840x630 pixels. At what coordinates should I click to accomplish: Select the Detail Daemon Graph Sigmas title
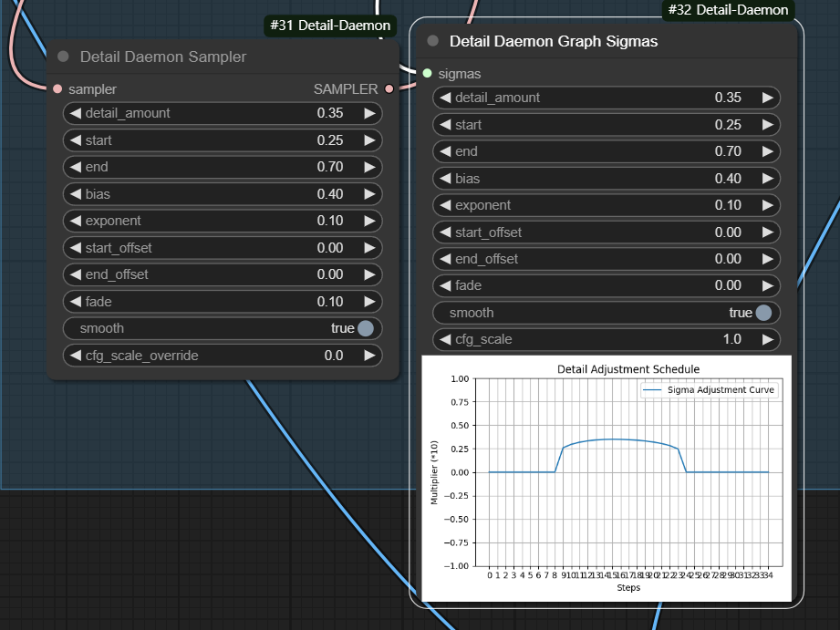point(554,41)
